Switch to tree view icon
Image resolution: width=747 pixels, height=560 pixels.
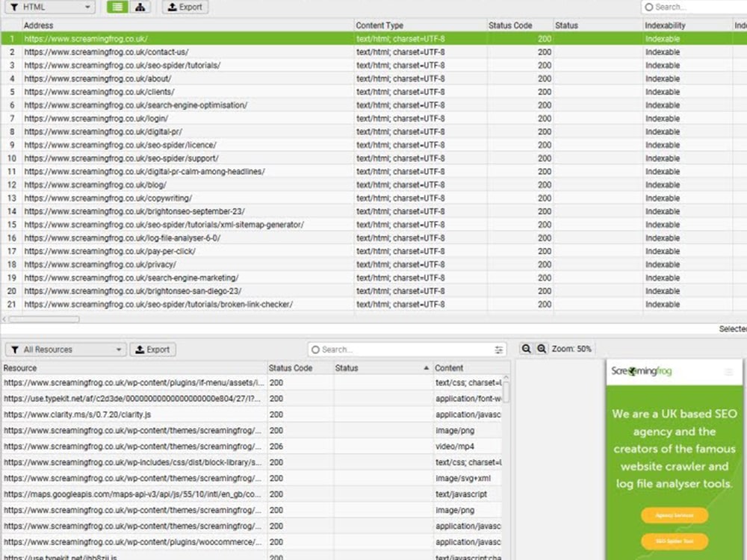tap(140, 7)
